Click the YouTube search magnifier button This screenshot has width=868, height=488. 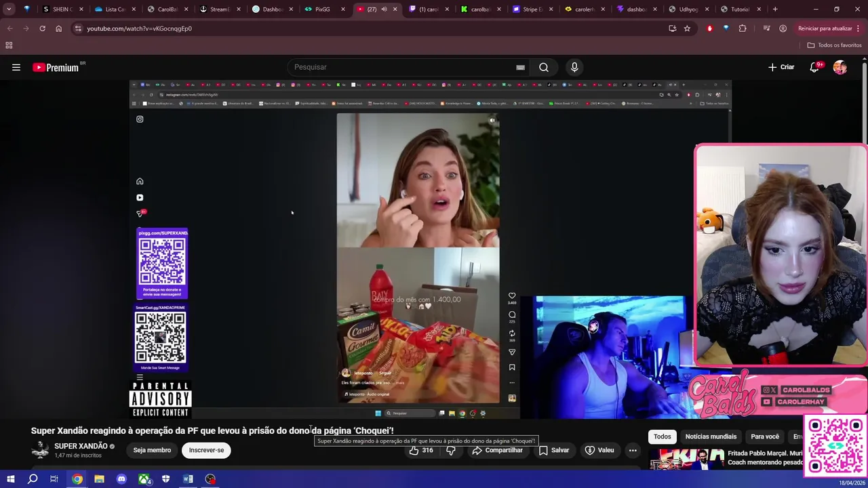tap(544, 67)
